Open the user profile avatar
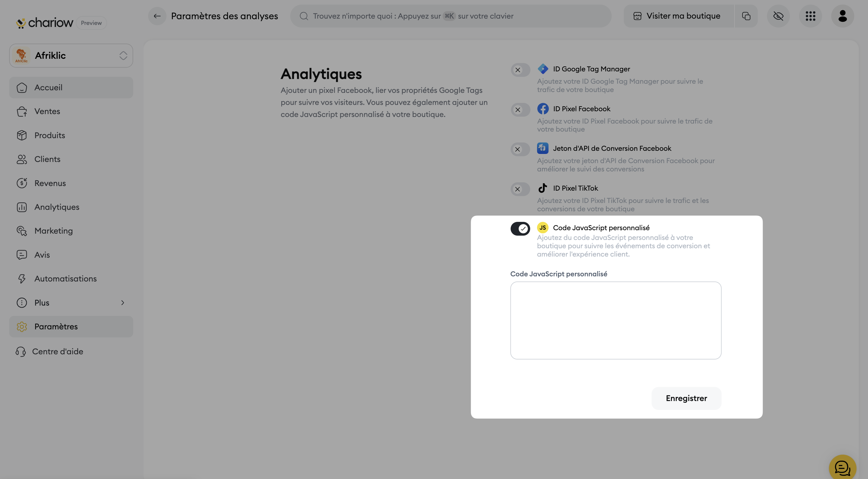Viewport: 868px width, 479px height. coord(842,16)
